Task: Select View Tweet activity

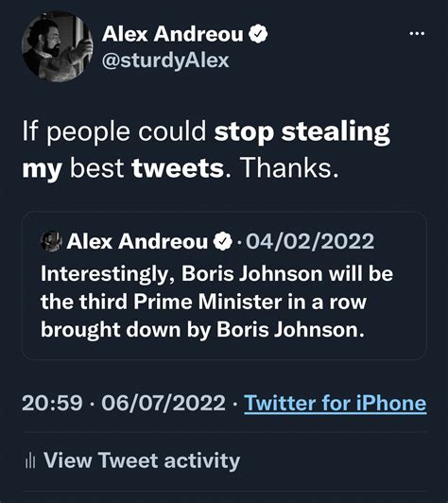Action: tap(142, 460)
